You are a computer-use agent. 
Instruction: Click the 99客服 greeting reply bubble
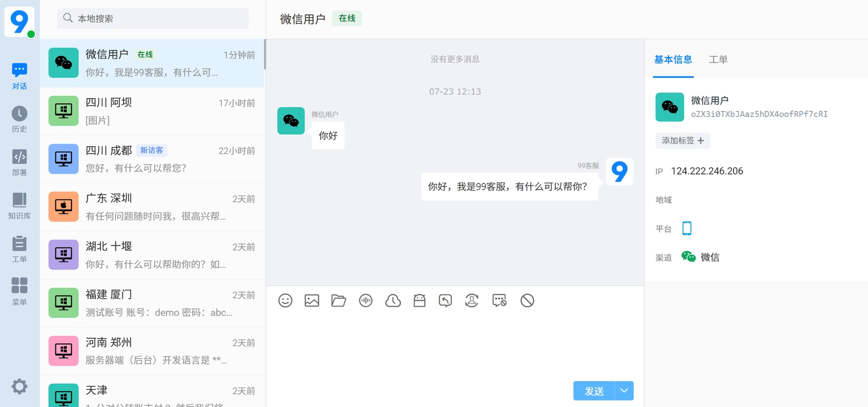(509, 186)
